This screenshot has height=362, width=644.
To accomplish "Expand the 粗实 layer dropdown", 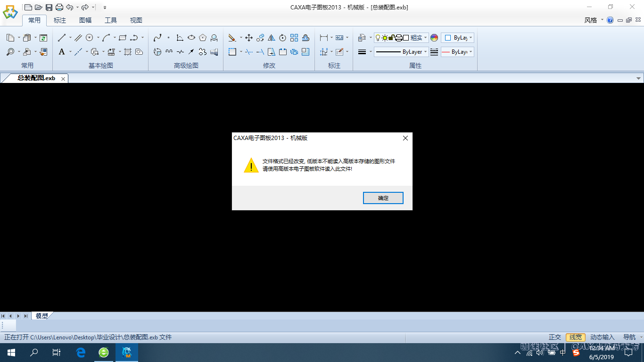I will pos(425,38).
